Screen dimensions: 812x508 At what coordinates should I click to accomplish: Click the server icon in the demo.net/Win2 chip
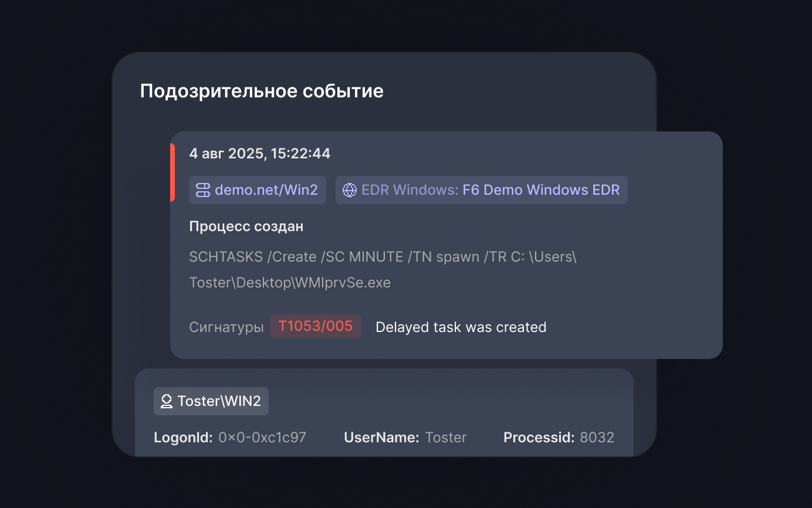[202, 189]
